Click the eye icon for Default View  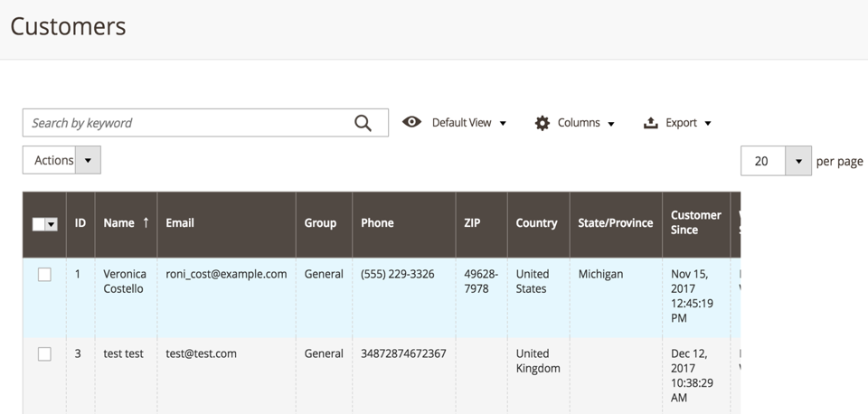(x=411, y=122)
